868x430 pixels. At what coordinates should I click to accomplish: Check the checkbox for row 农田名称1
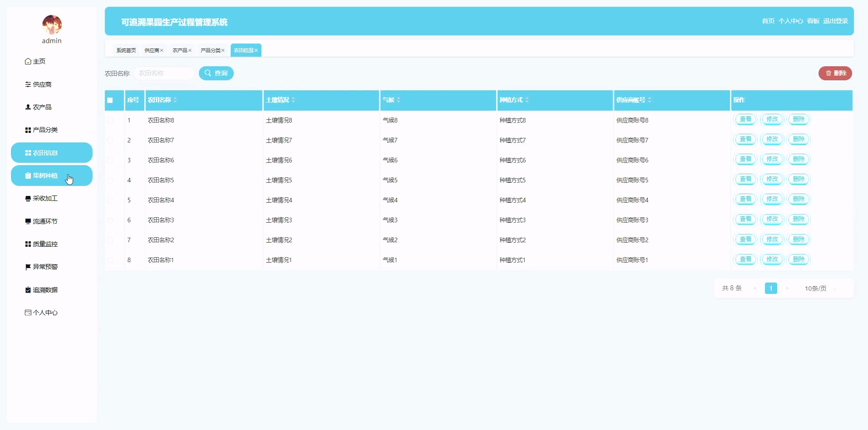click(x=110, y=260)
